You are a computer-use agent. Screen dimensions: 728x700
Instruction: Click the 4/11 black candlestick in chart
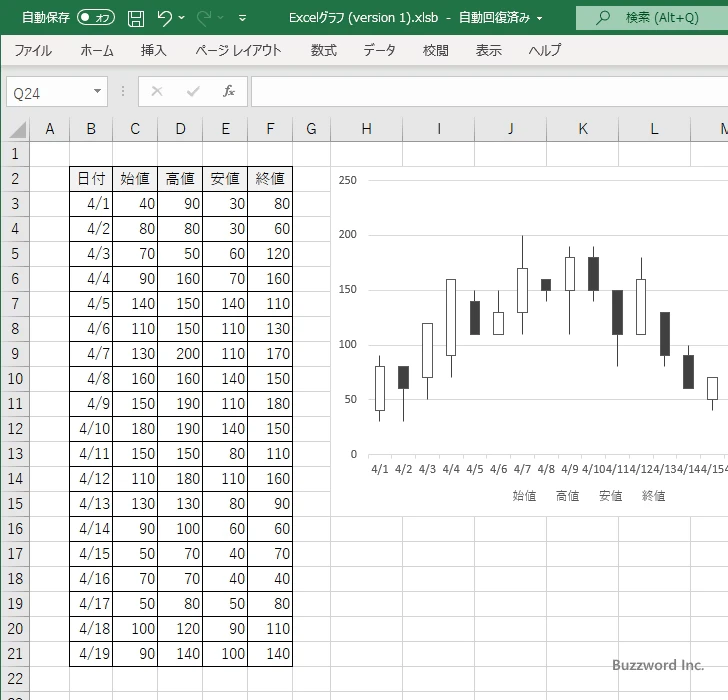618,312
